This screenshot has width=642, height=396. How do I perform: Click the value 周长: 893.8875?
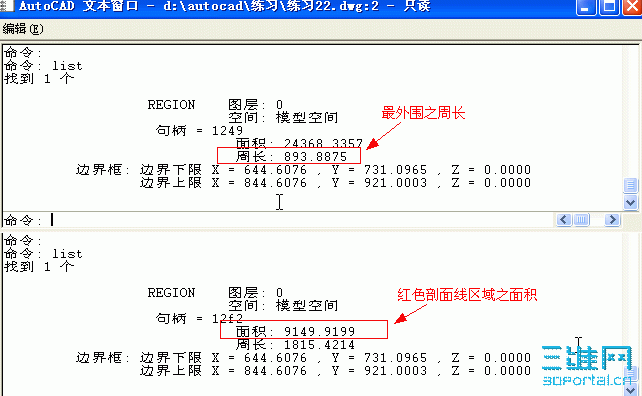click(291, 156)
